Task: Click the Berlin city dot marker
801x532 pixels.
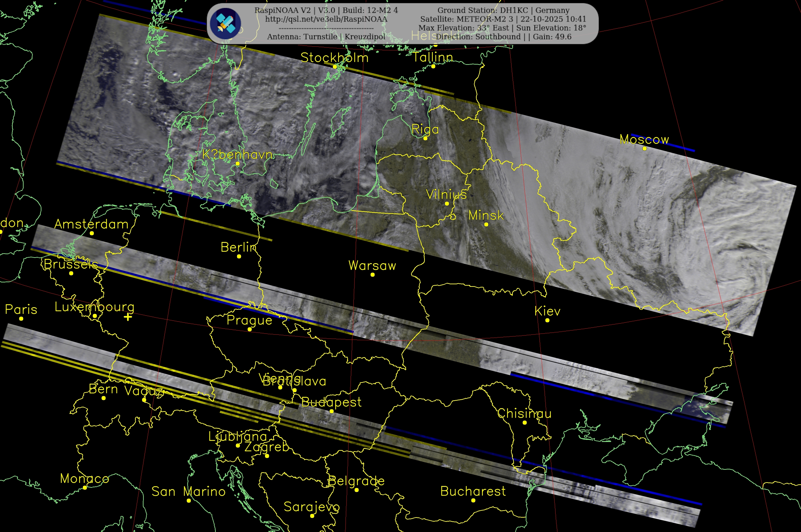Action: 239,257
